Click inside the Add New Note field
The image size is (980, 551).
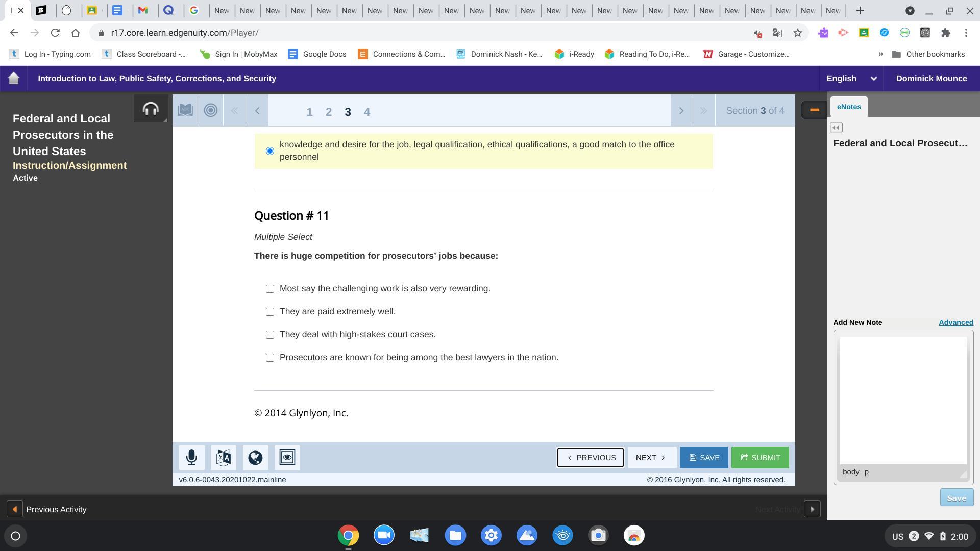(x=902, y=400)
